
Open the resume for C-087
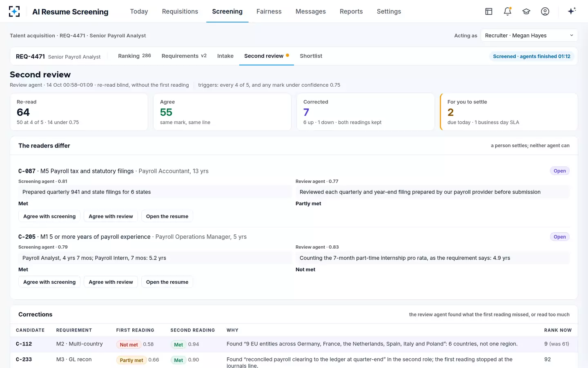167,216
